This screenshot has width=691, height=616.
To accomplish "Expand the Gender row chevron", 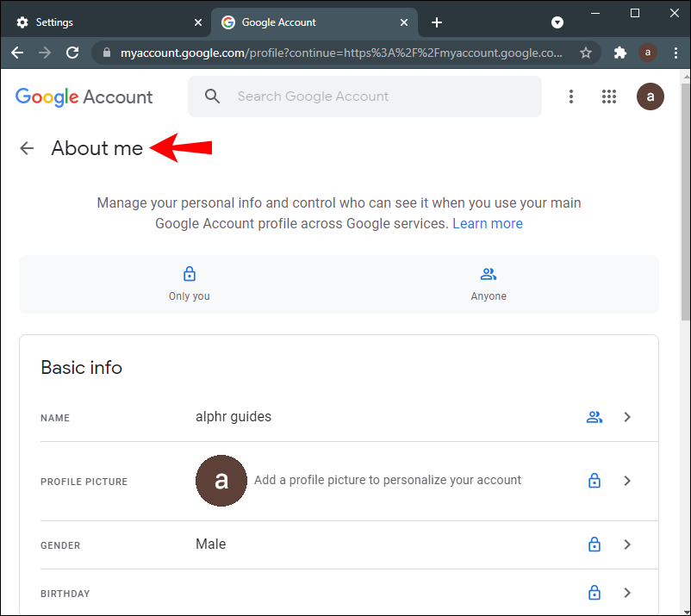I will pos(627,544).
